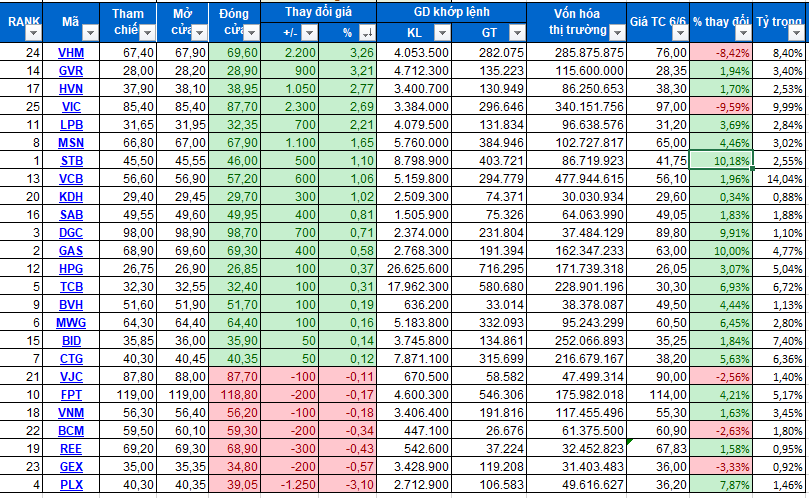
Task: Open the GVR ticker link
Action: click(71, 71)
